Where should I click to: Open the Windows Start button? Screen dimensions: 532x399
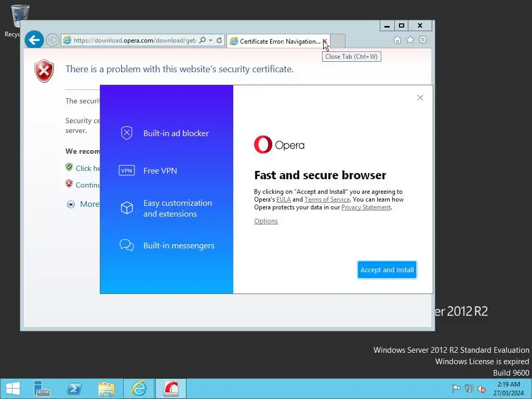coord(13,389)
